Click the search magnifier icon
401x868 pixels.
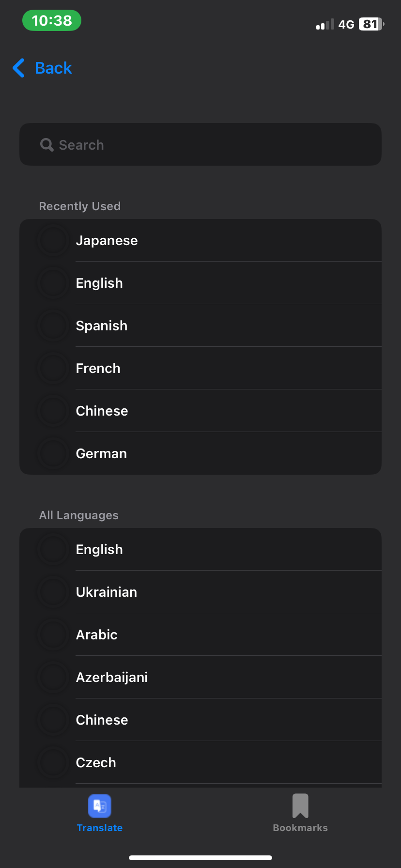click(47, 145)
